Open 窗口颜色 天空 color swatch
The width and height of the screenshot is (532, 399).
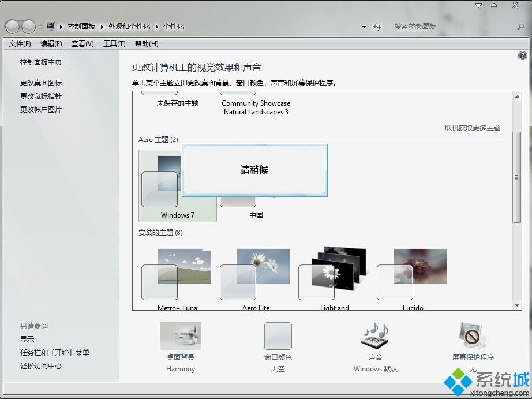tap(278, 336)
